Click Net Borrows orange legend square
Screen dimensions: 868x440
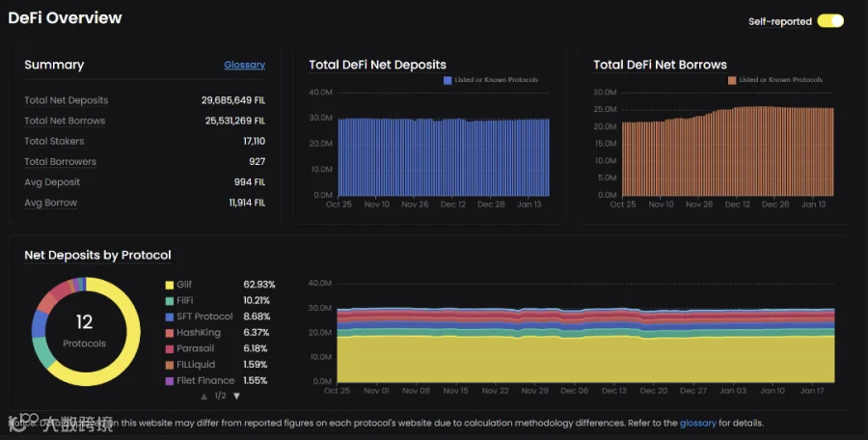(732, 80)
